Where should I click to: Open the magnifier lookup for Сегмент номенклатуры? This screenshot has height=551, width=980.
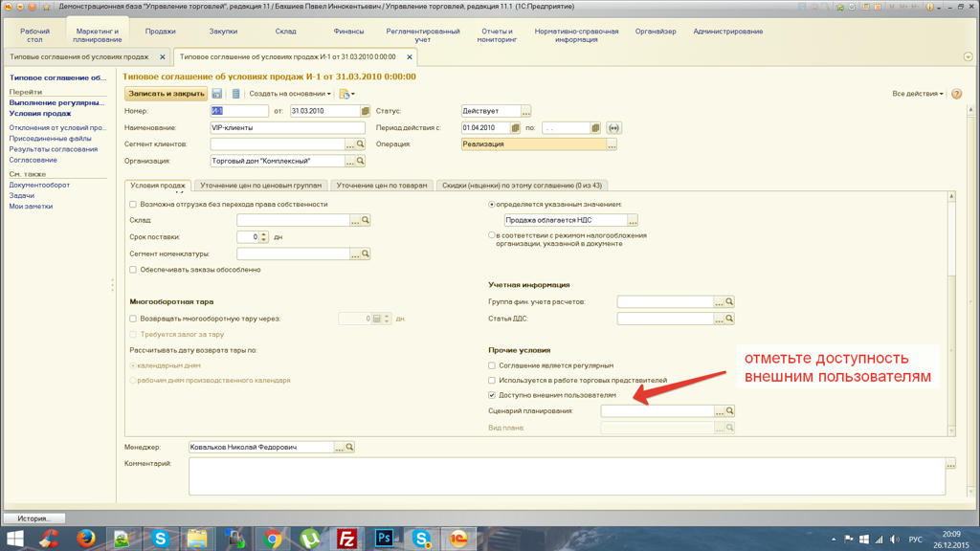366,253
